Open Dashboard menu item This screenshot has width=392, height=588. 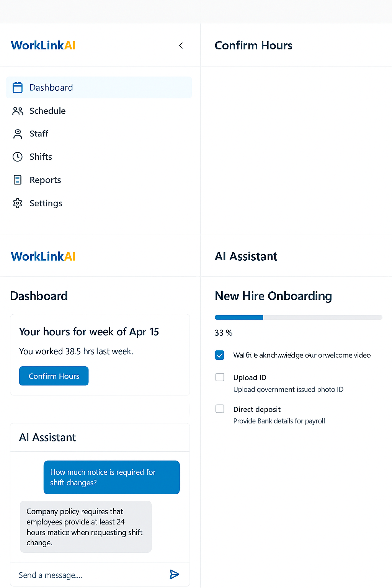click(x=99, y=87)
